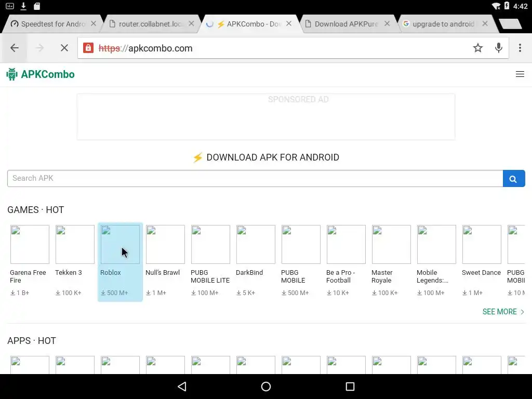Click Tekken 3 100 K+ downloads text
The width and height of the screenshot is (532, 399).
69,292
